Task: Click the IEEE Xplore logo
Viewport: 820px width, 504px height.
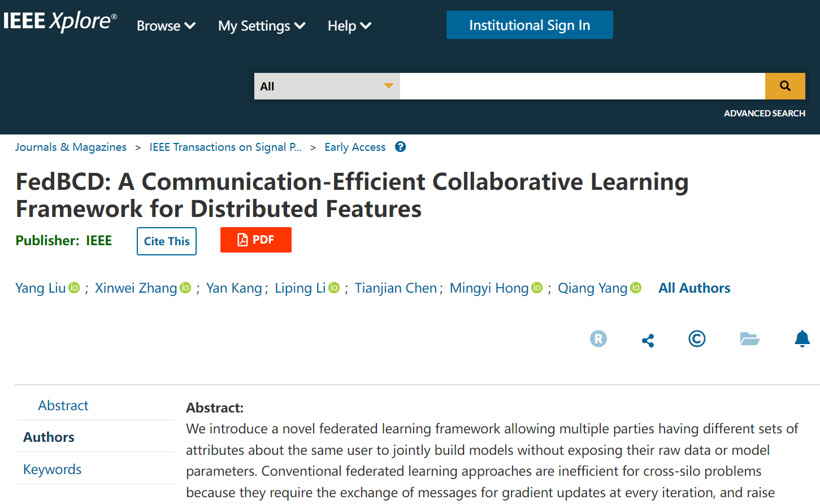Action: coord(60,21)
